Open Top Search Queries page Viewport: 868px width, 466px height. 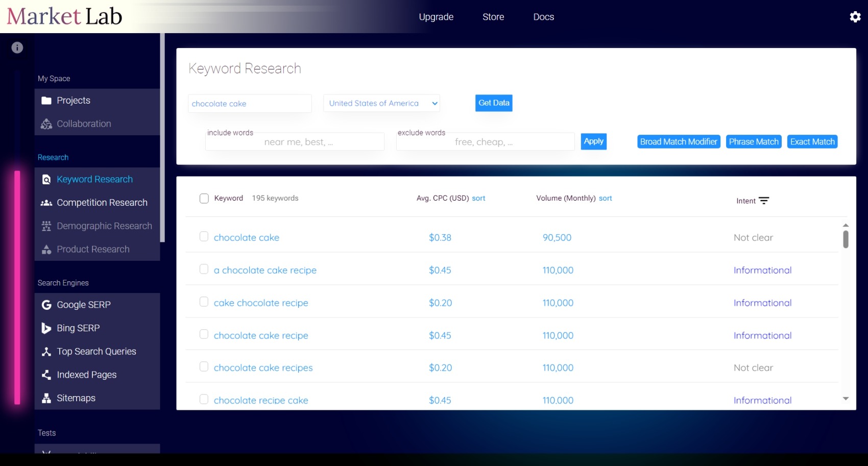tap(97, 352)
